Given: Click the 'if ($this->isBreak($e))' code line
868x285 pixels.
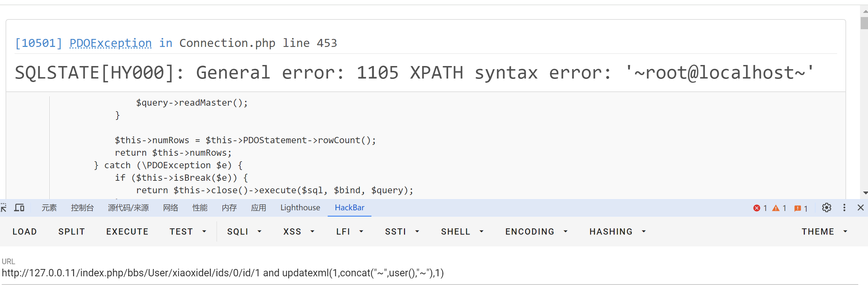Looking at the screenshot, I should point(182,178).
